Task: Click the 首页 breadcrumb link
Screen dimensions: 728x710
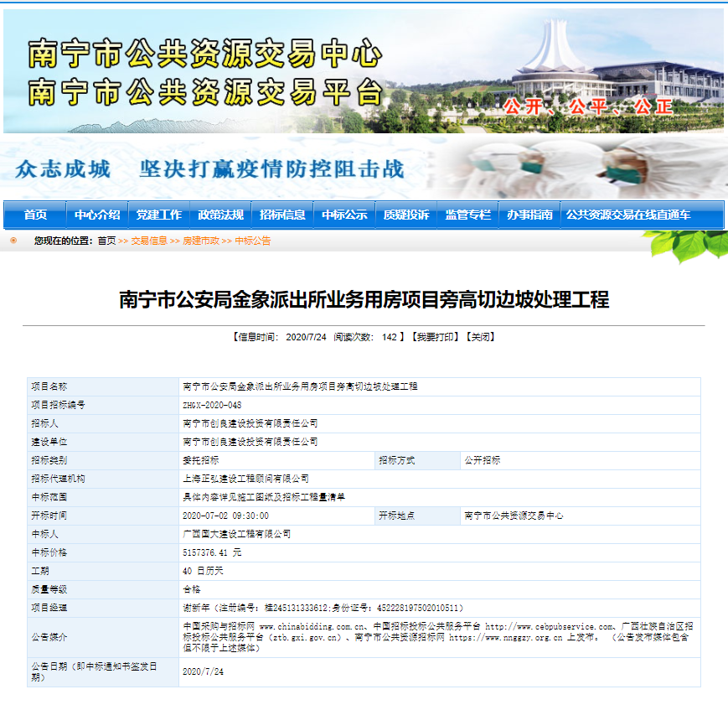Action: [106, 241]
